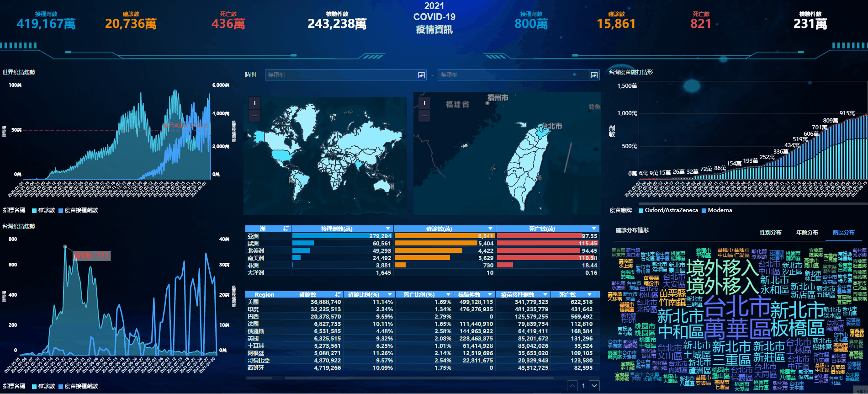Go to previous page of Region table
The image size is (868, 394).
pyautogui.click(x=572, y=386)
